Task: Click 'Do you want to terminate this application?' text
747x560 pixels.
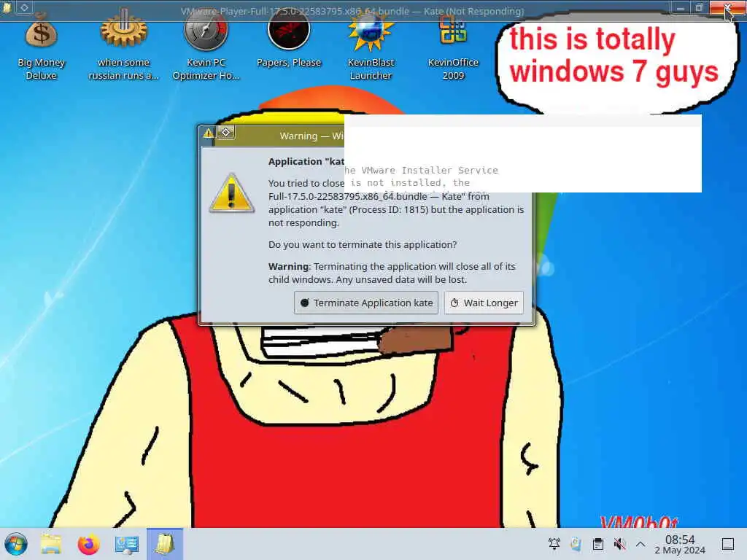Action: (363, 245)
